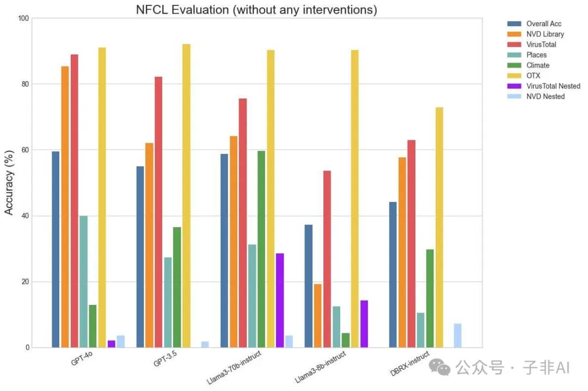Image resolution: width=588 pixels, height=391 pixels.
Task: Click the OTX yellow legend swatch
Action: [514, 76]
